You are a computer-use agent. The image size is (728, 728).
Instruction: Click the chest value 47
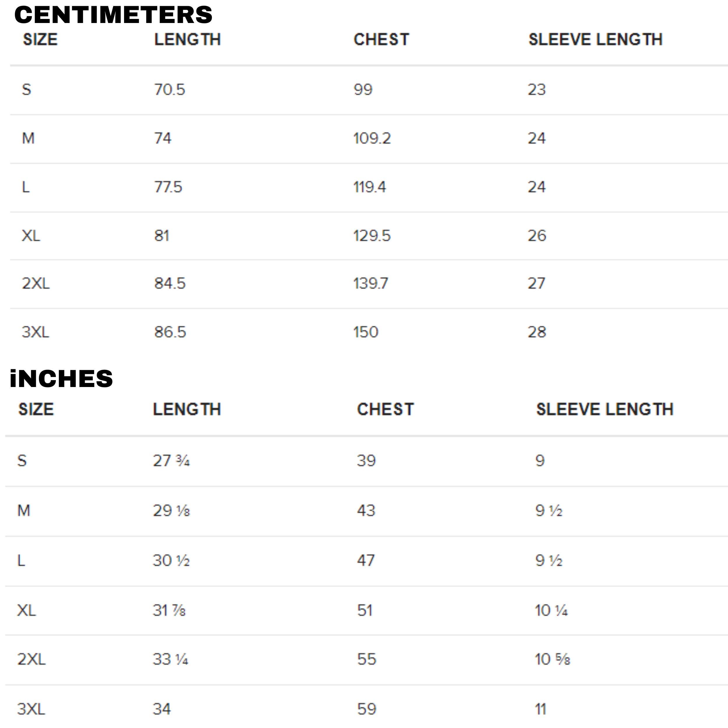(x=366, y=560)
